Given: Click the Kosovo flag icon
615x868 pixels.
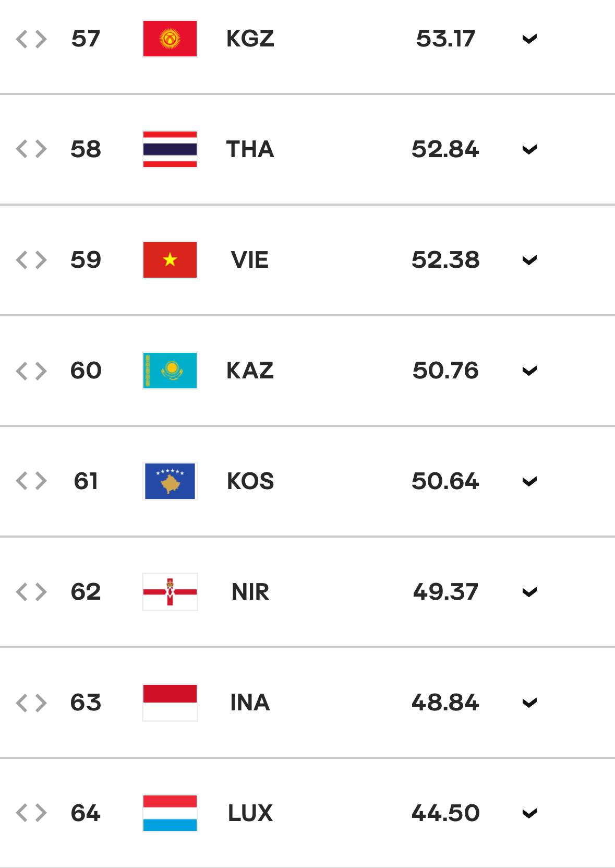Looking at the screenshot, I should [x=170, y=481].
